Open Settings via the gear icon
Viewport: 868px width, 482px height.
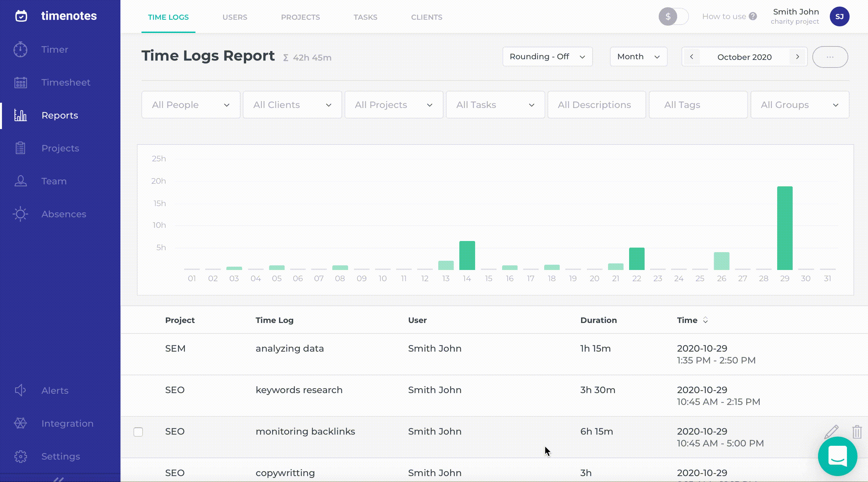point(20,456)
